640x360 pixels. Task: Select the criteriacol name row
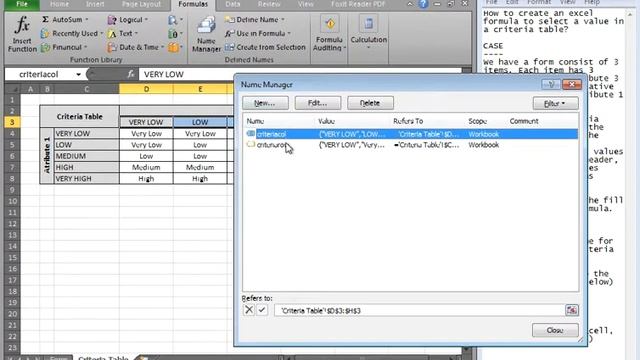(411, 134)
